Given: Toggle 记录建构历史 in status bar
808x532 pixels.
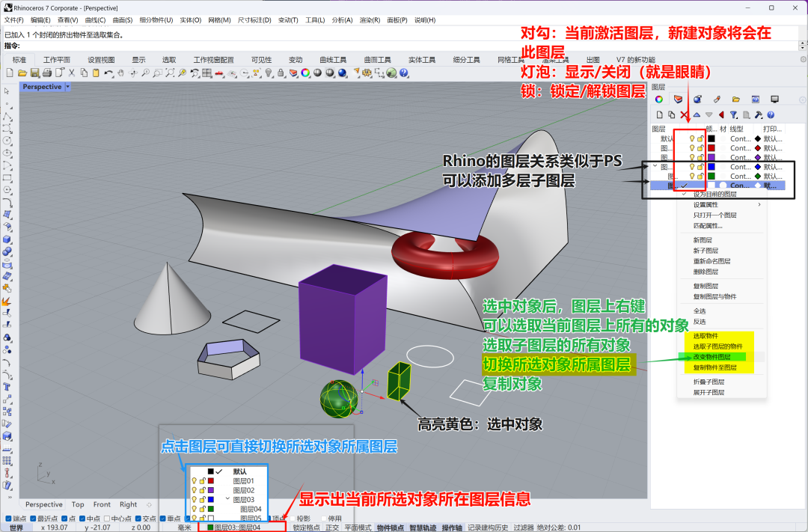Looking at the screenshot, I should (x=488, y=528).
